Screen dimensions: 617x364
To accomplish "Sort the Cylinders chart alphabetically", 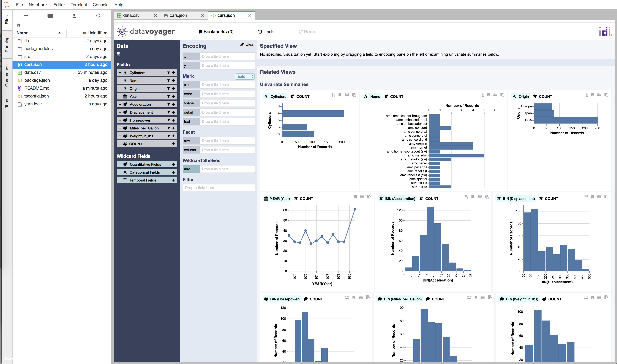I will (x=333, y=95).
